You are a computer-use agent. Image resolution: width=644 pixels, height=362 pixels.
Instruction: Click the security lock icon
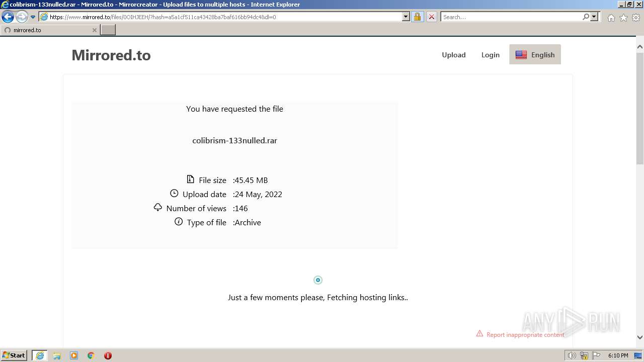click(417, 17)
